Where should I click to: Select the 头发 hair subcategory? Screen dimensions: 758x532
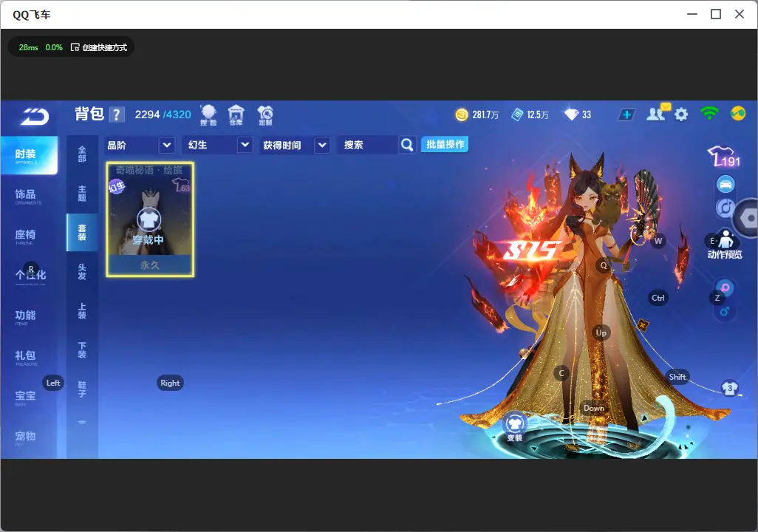[x=82, y=272]
